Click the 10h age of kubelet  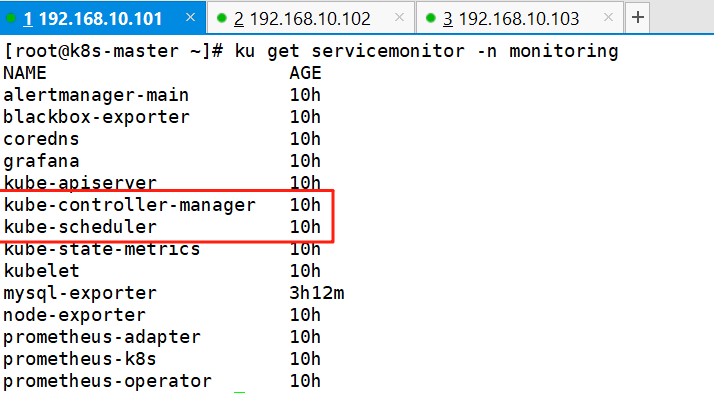point(305,271)
